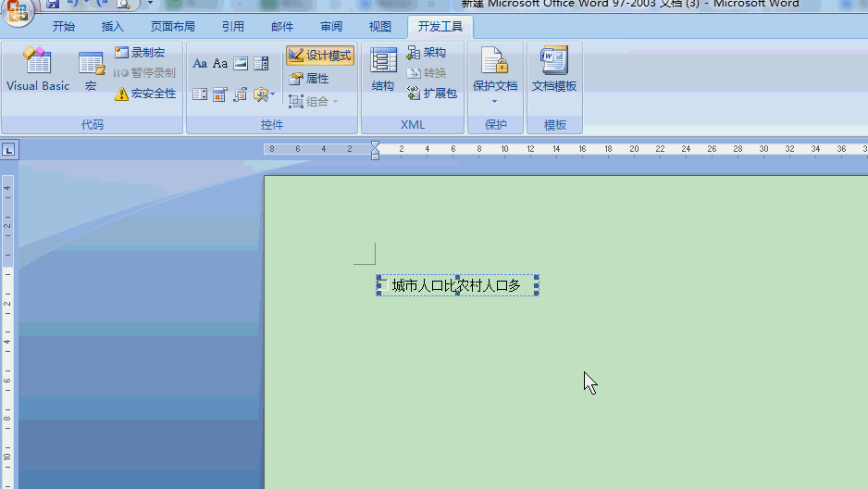
Task: Expand the quick access toolbar customize arrow
Action: tap(150, 4)
